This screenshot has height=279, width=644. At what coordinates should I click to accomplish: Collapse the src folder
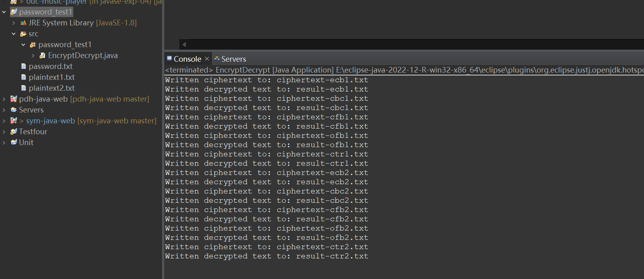click(x=14, y=34)
